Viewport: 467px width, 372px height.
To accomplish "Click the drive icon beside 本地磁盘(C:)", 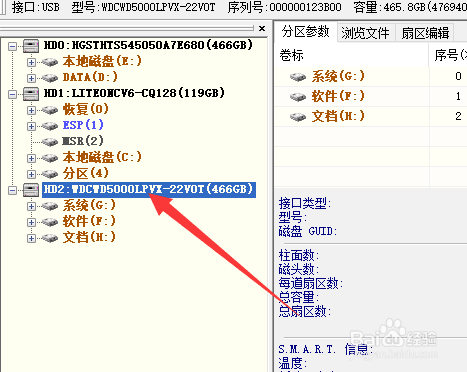I will pos(50,158).
